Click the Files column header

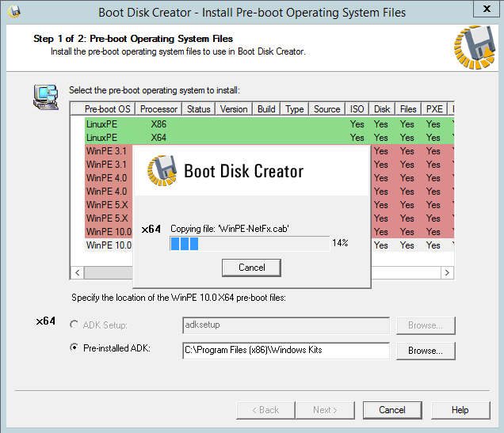tap(408, 109)
